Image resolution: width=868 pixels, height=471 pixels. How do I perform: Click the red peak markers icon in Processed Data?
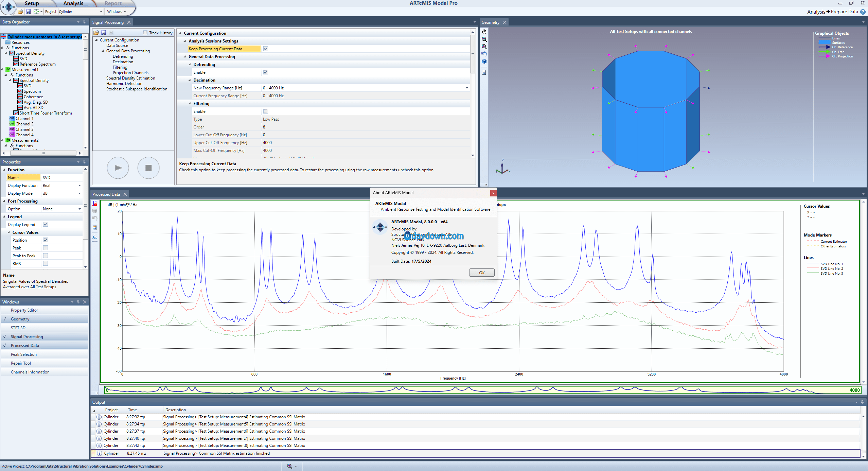[x=95, y=204]
